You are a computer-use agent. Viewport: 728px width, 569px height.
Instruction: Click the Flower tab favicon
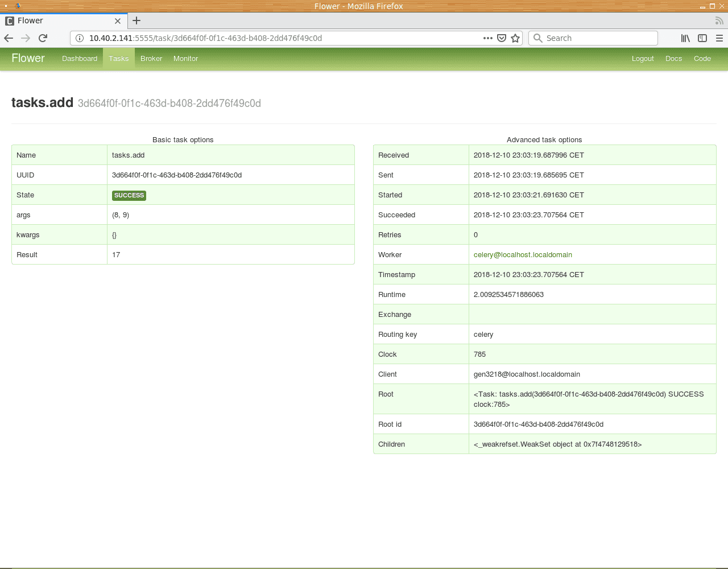(x=10, y=21)
